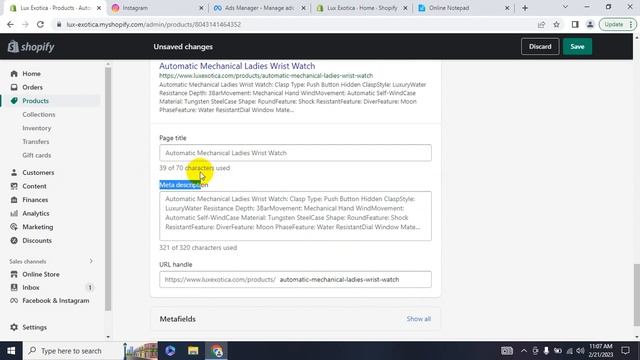Select Products tag icon in sidebar
This screenshot has width=640, height=360.
coord(14,101)
